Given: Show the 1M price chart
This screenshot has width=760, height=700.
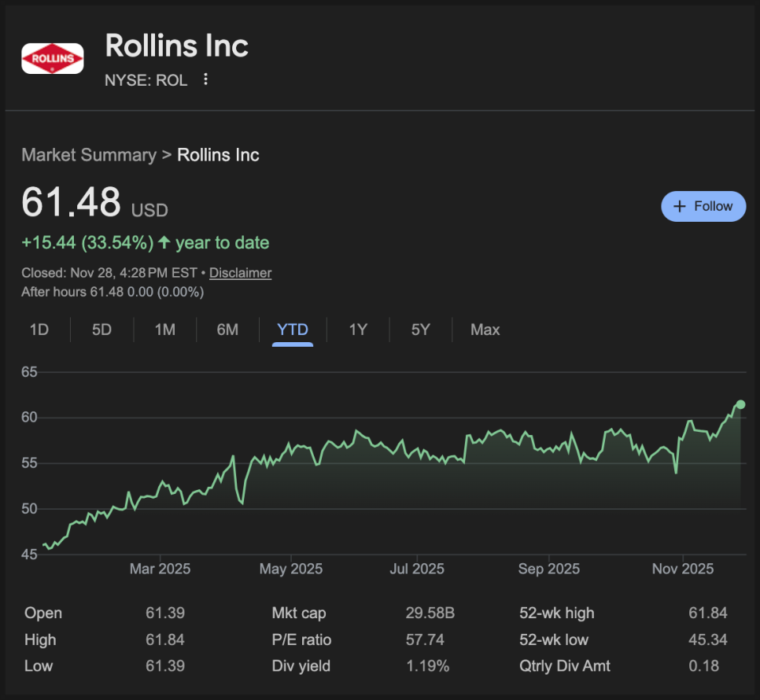Looking at the screenshot, I should tap(164, 330).
